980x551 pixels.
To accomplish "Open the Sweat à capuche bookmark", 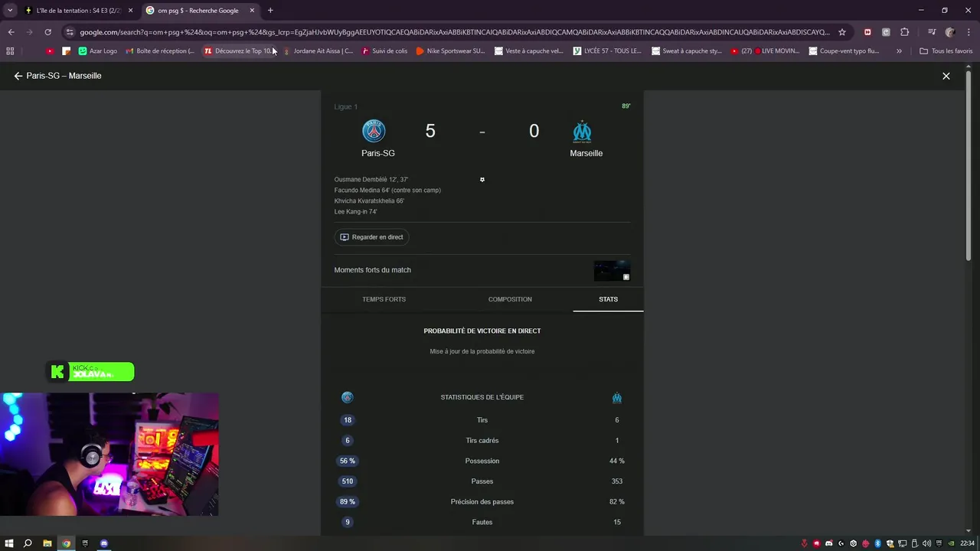I will (686, 51).
